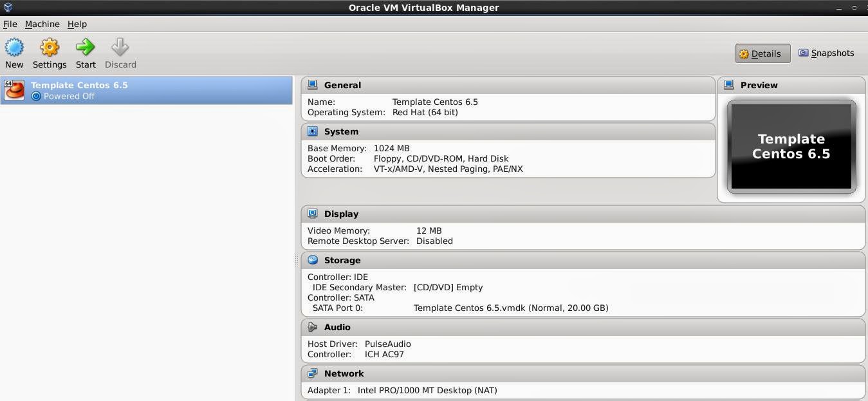Screen dimensions: 868x401
Task: Click the 'Controller: SATA' storage line
Action: [341, 297]
